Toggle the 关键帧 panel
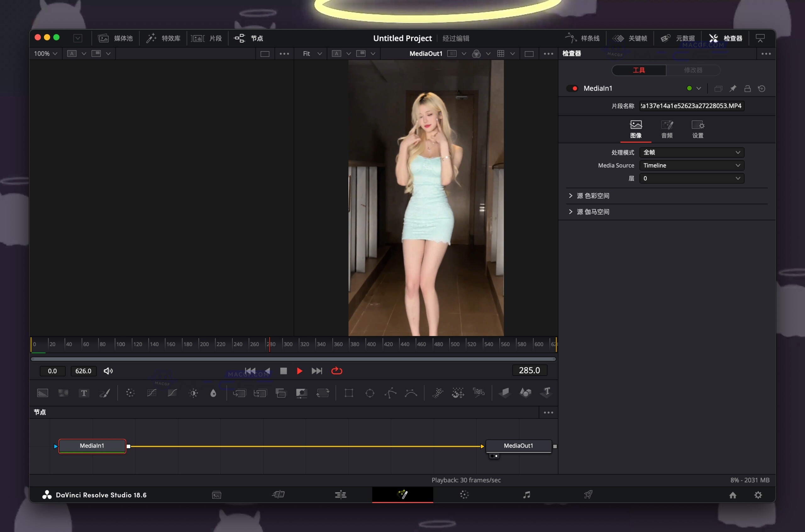 tap(630, 38)
